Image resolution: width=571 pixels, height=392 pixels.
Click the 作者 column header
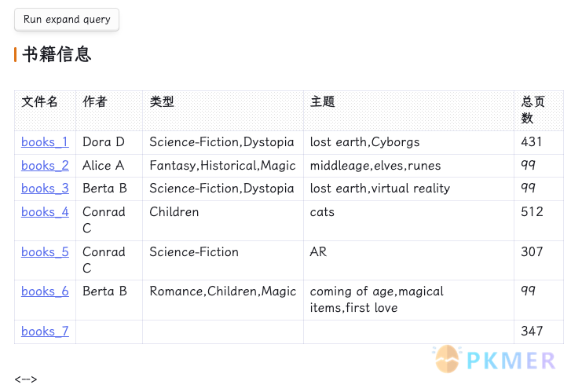click(x=95, y=101)
